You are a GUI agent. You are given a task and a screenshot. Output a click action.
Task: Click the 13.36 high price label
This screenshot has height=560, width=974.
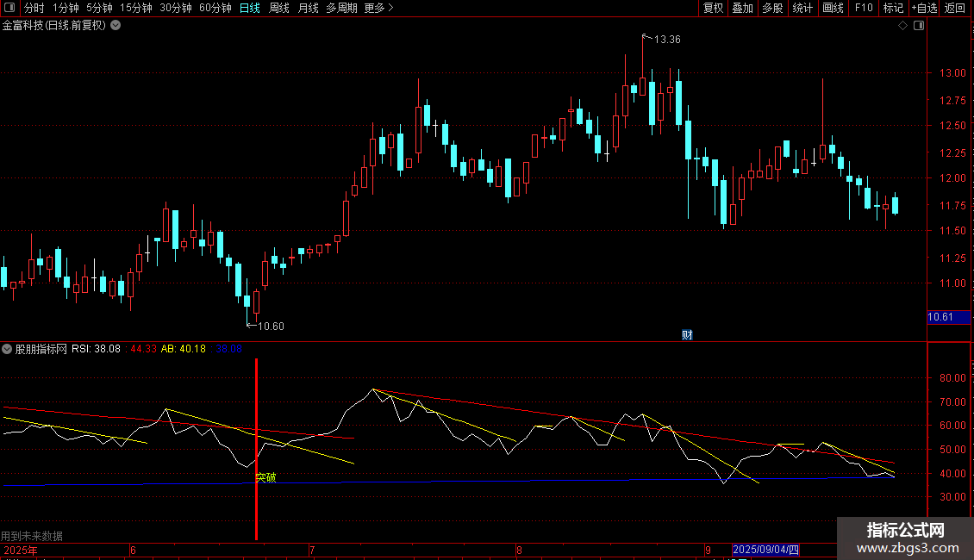click(x=667, y=39)
